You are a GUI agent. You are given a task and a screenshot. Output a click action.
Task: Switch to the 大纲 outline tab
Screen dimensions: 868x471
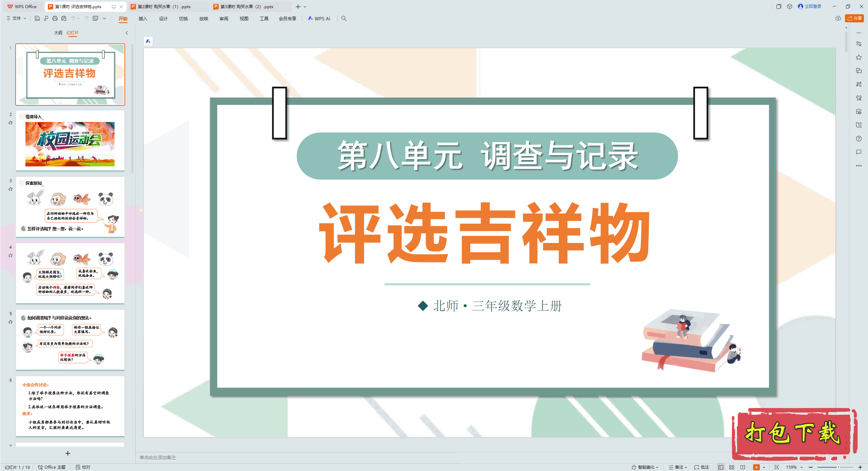pos(58,33)
